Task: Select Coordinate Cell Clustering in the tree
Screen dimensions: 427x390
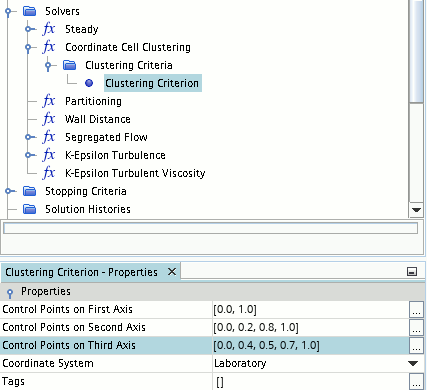Action: pyautogui.click(x=128, y=47)
